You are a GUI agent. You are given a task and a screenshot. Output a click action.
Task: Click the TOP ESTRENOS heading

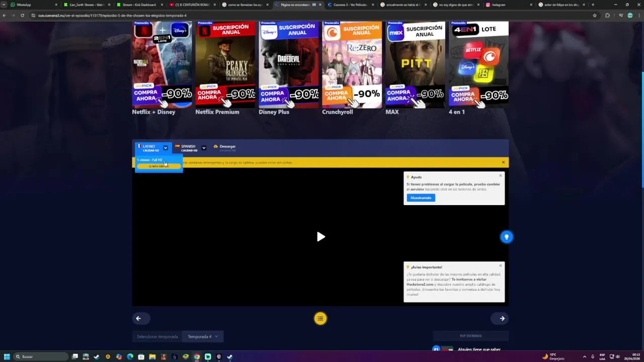pos(470,336)
